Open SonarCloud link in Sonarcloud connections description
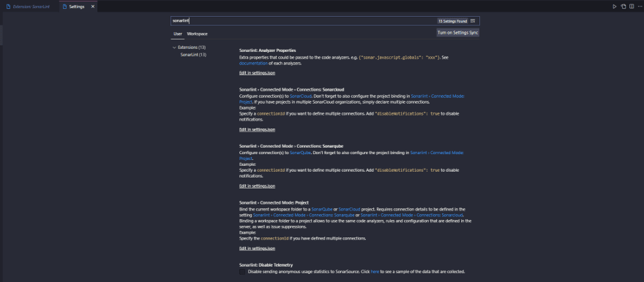This screenshot has width=644, height=282. click(x=301, y=96)
